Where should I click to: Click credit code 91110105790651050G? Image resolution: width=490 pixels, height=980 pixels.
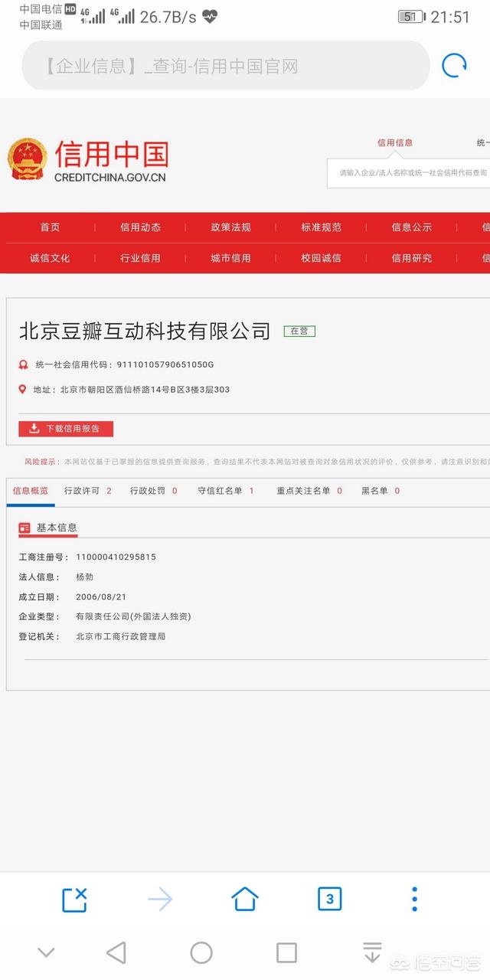[165, 365]
